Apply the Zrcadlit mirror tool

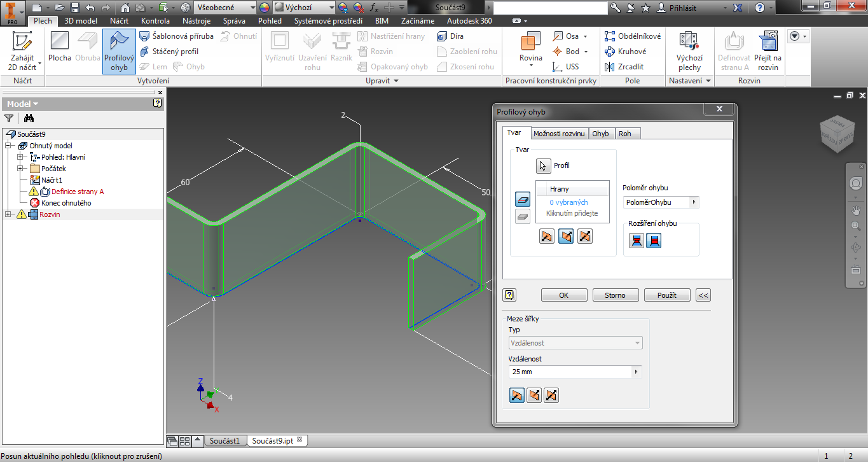coord(624,67)
